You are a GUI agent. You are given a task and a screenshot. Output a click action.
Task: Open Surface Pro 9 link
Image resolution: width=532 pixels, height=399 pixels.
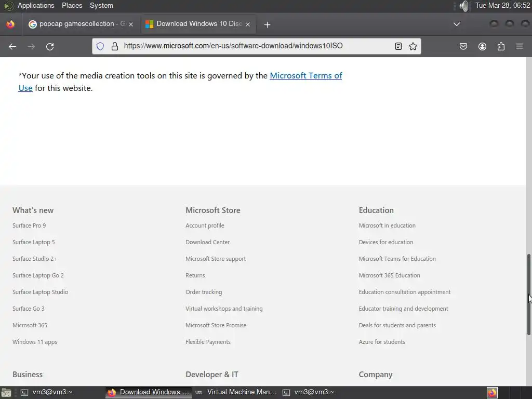29,225
